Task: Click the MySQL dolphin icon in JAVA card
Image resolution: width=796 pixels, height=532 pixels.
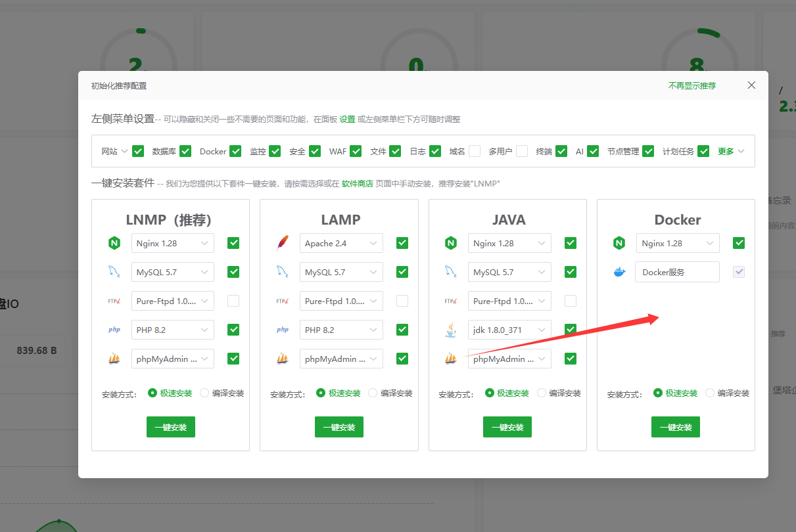Action: tap(451, 272)
